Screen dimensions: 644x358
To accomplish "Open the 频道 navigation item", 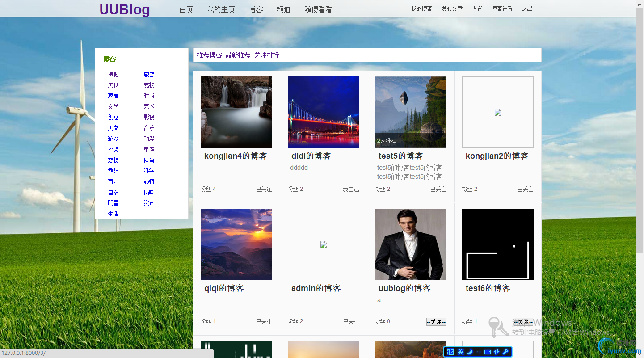I will [283, 9].
